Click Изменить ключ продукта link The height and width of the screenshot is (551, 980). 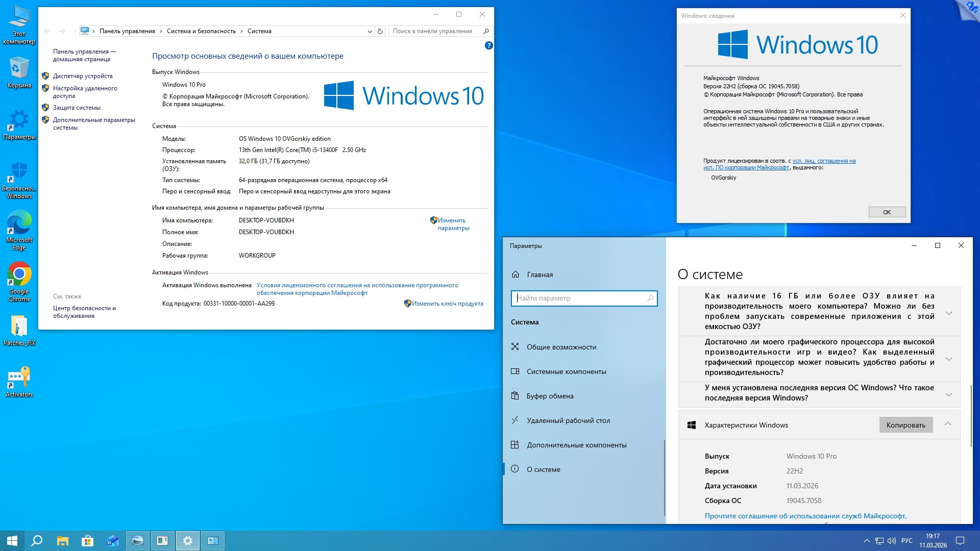tap(447, 304)
